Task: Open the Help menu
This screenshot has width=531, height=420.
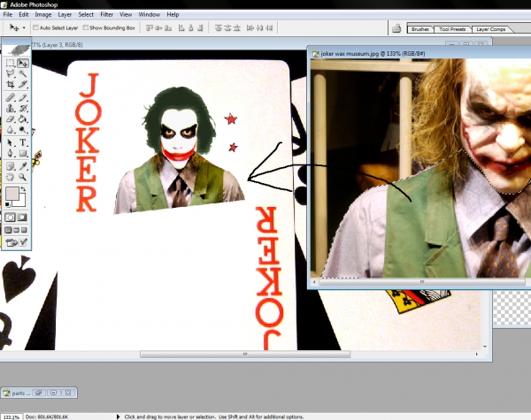Action: (x=173, y=14)
